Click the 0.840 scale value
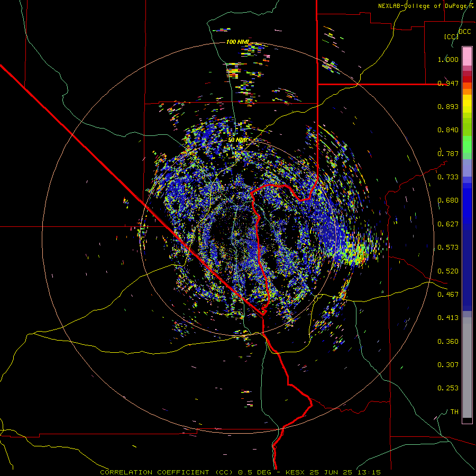Image resolution: width=476 pixels, height=476 pixels. pos(448,130)
